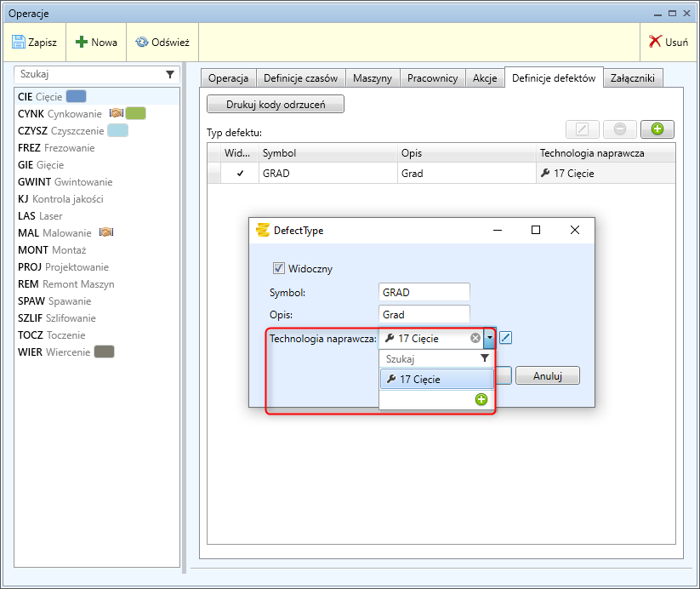This screenshot has width=700, height=589.
Task: Click the red Usuń delete icon
Action: click(655, 42)
